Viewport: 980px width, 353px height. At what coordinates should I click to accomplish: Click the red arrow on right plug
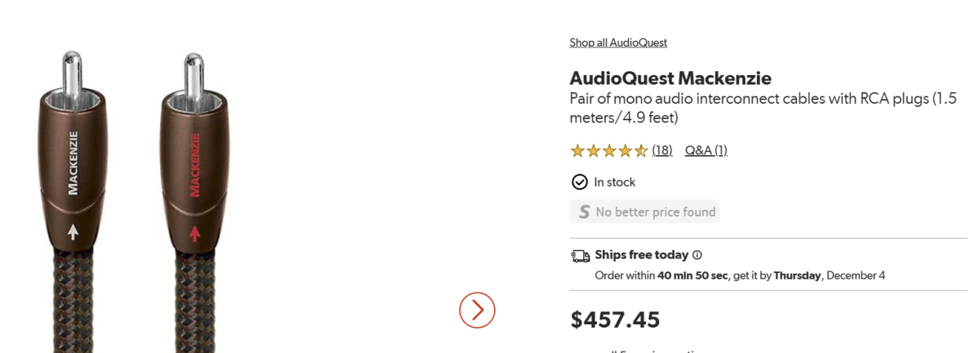pyautogui.click(x=195, y=234)
